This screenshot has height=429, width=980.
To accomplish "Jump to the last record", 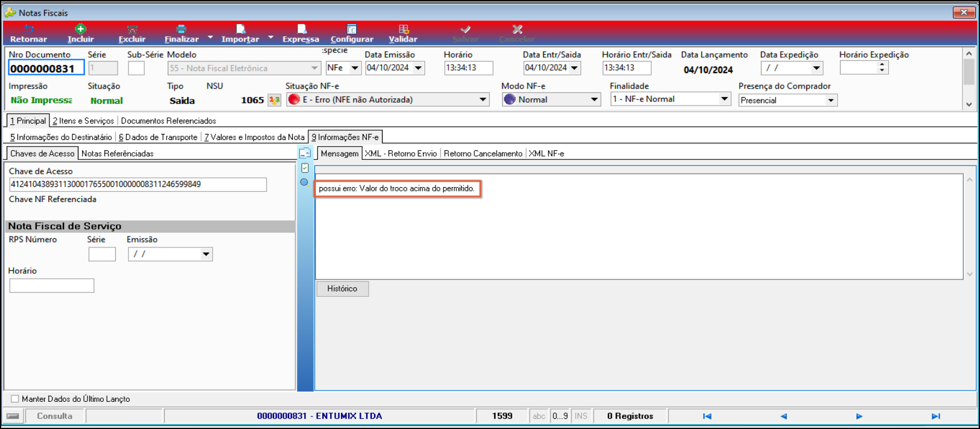I will coord(936,416).
